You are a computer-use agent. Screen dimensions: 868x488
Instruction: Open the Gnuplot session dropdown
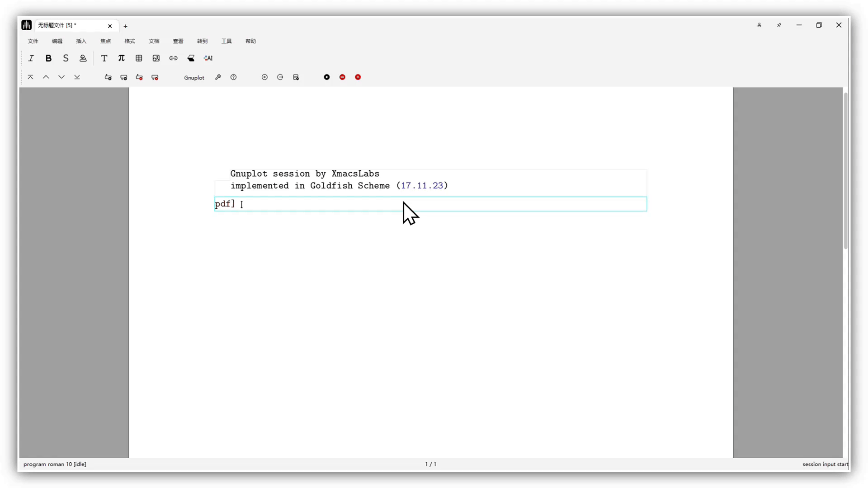click(x=194, y=78)
